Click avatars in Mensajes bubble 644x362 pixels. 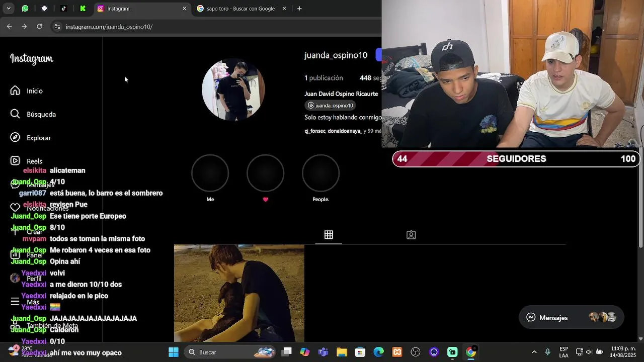(603, 317)
